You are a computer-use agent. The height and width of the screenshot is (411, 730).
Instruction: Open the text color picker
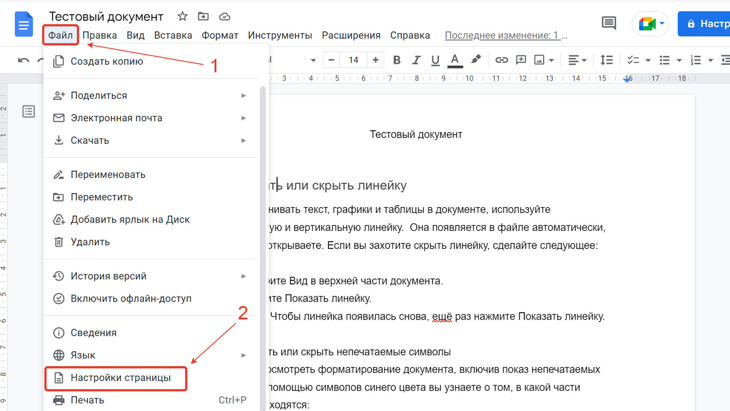455,60
